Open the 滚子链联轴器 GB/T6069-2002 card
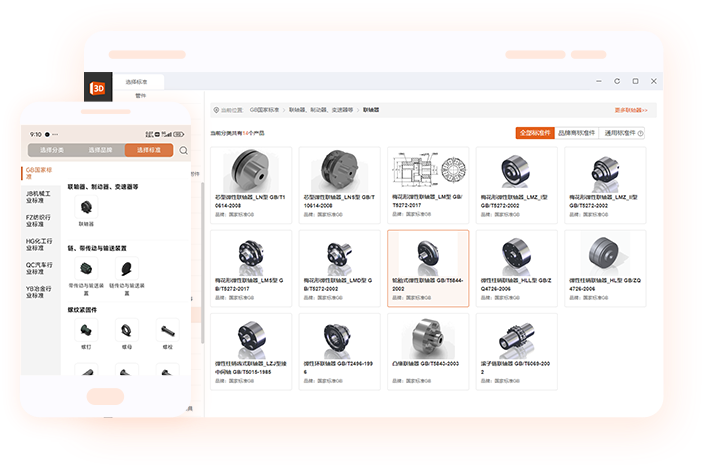Image resolution: width=705 pixels, height=469 pixels. tap(517, 352)
